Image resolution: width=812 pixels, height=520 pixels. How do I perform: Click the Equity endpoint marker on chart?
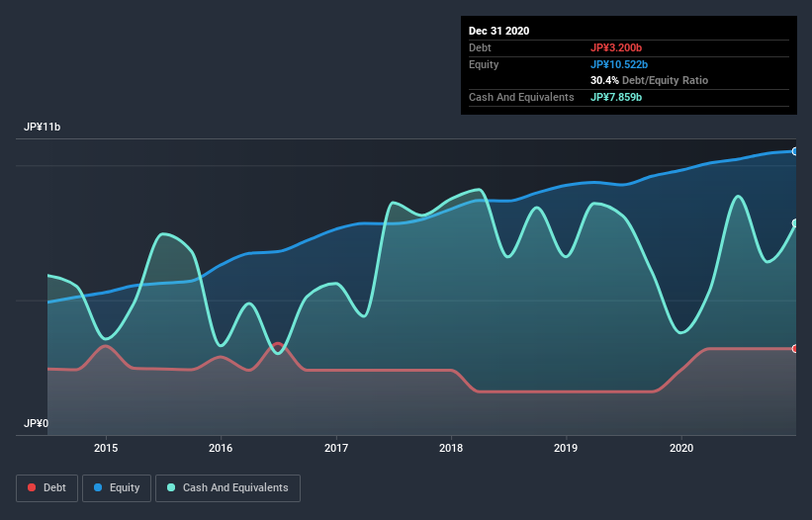click(x=795, y=151)
